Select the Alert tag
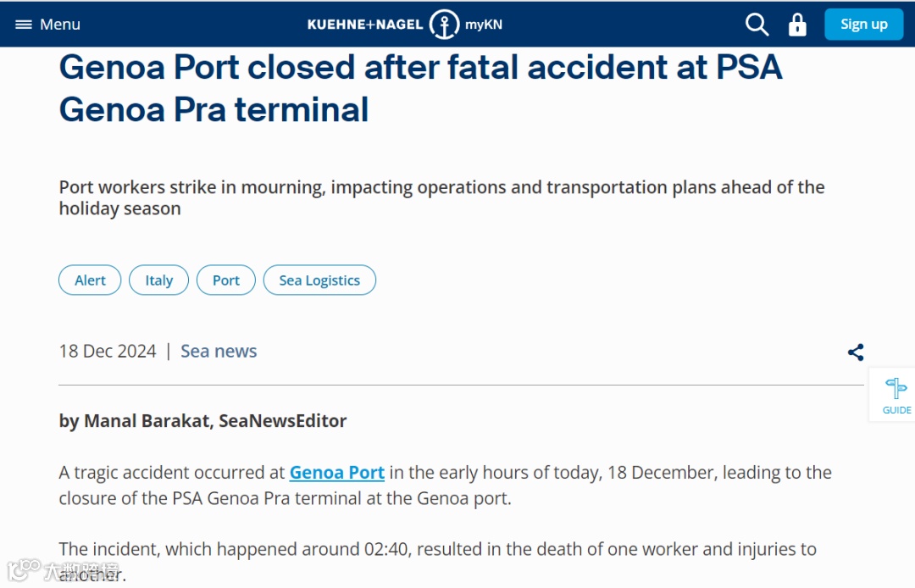Image resolution: width=915 pixels, height=588 pixels. click(90, 280)
